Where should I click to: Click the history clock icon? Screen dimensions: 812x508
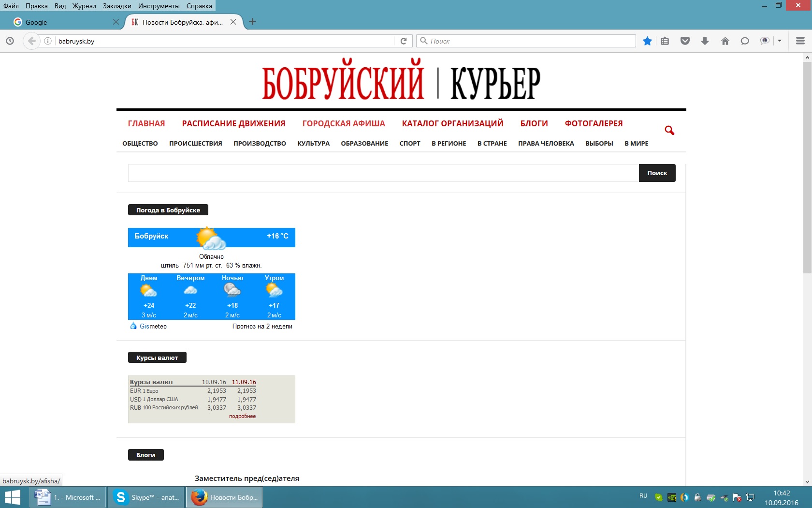10,41
